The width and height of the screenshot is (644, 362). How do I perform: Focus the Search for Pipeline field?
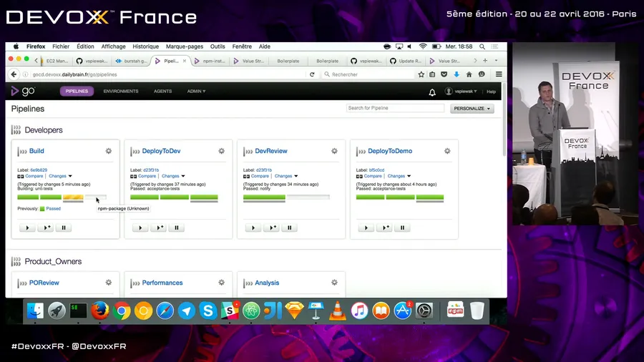point(395,108)
